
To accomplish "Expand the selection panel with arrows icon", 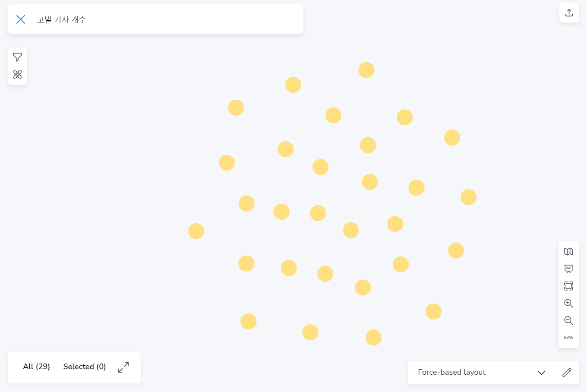I will pos(123,367).
